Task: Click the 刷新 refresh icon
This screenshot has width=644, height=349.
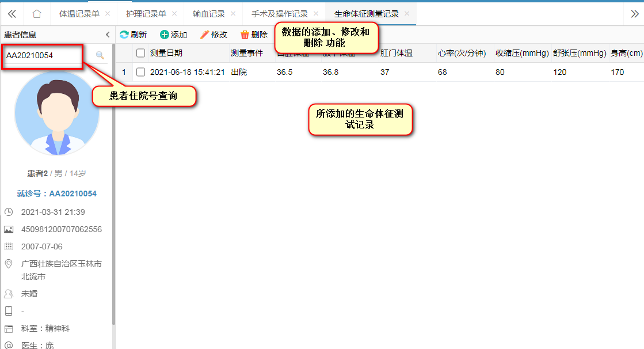Action: (x=124, y=35)
